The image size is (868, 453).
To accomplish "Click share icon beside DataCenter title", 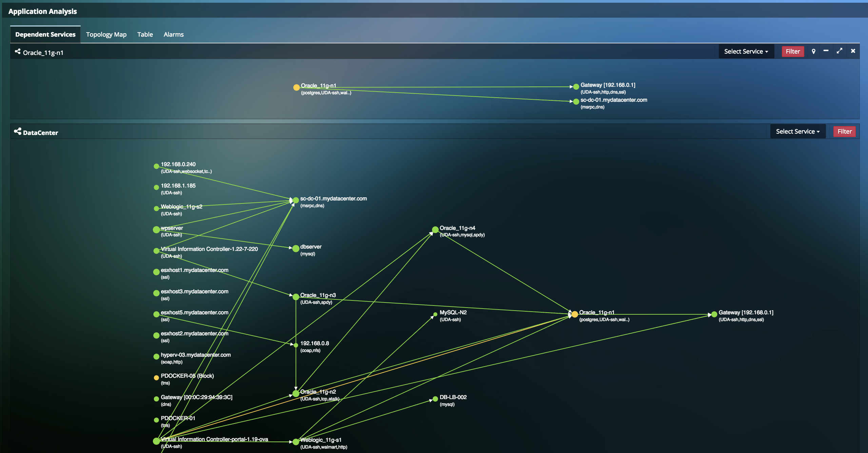I will click(18, 132).
